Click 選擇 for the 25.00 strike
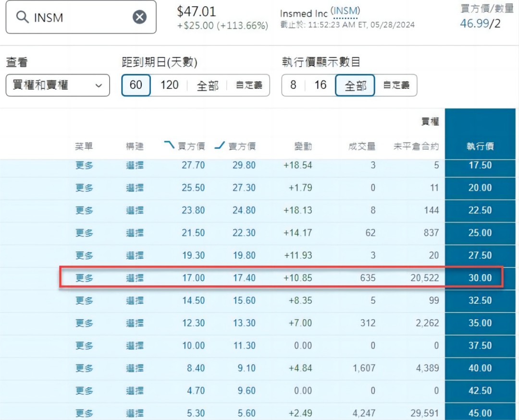Viewport: 519px width, 420px height. [x=135, y=233]
